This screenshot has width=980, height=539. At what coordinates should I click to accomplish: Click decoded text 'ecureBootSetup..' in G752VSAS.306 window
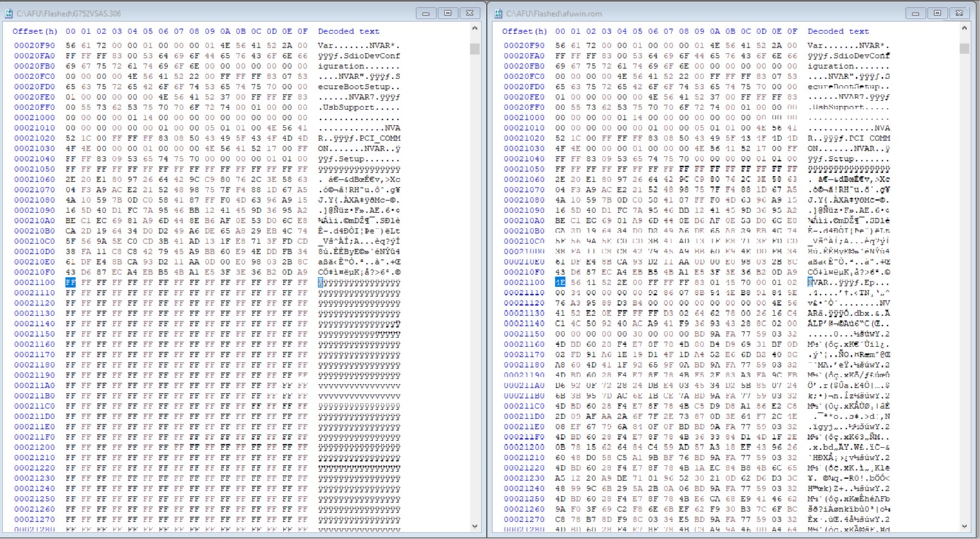click(x=359, y=87)
